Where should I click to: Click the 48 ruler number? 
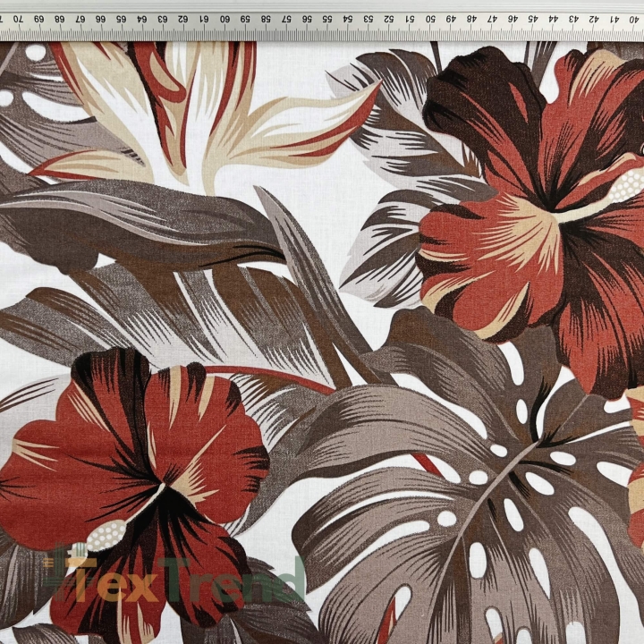(471, 19)
